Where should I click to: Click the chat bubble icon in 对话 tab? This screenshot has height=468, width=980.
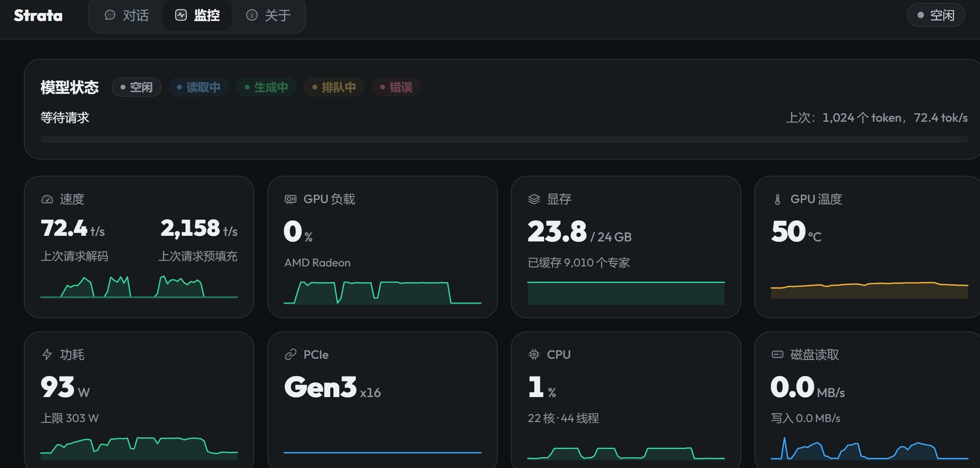(110, 15)
